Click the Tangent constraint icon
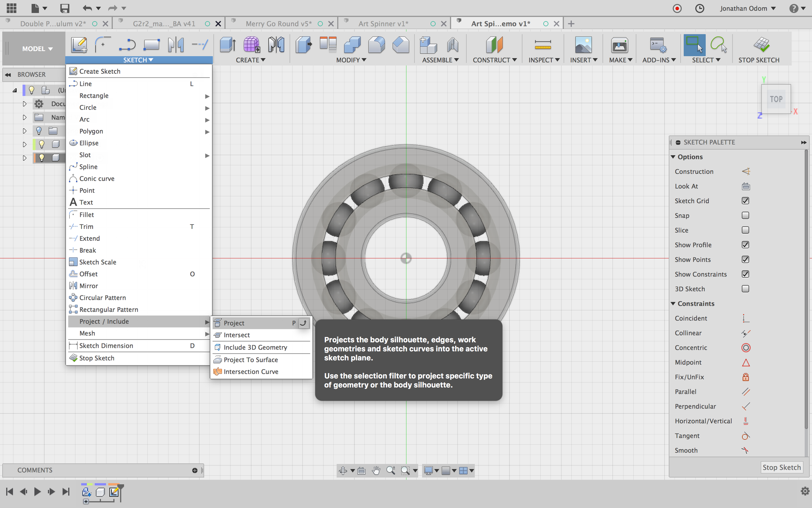 coord(746,436)
